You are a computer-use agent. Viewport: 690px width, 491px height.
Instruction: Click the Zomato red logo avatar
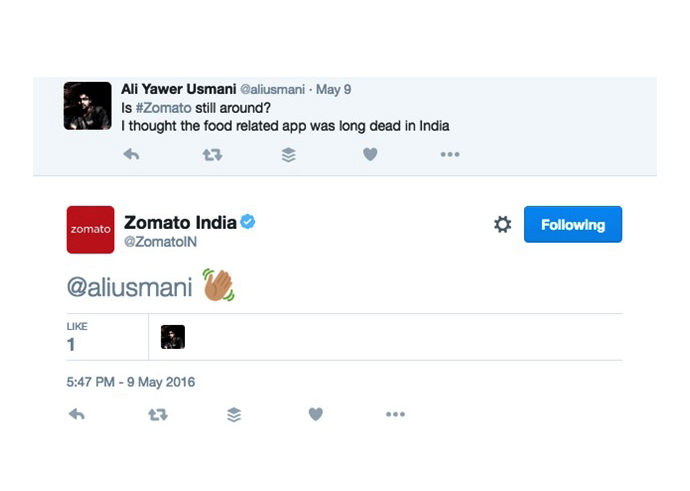90,230
